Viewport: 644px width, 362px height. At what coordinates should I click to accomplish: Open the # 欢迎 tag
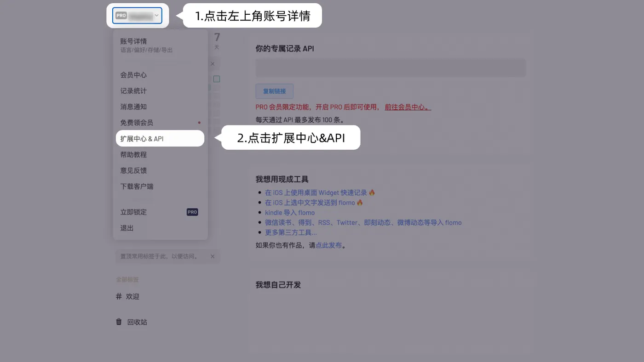coord(128,297)
